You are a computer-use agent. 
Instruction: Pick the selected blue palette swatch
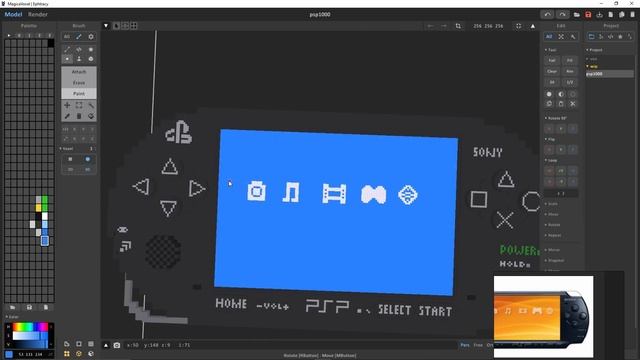point(45,241)
